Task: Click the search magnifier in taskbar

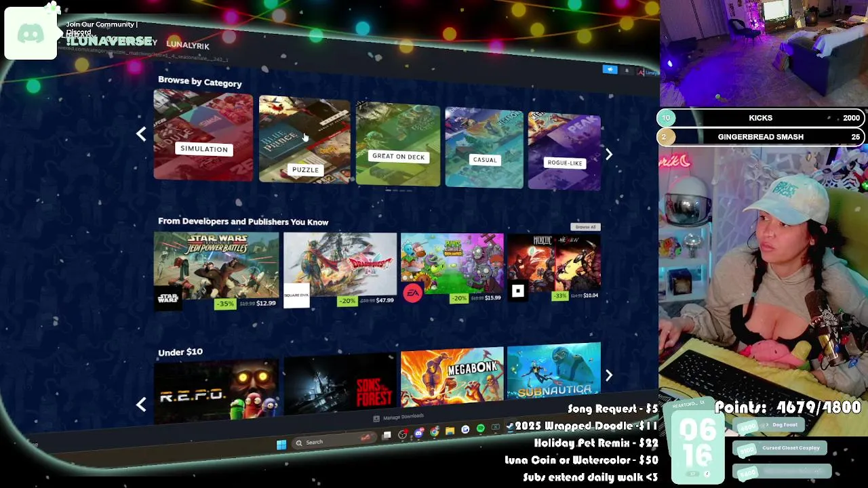Action: [x=299, y=443]
